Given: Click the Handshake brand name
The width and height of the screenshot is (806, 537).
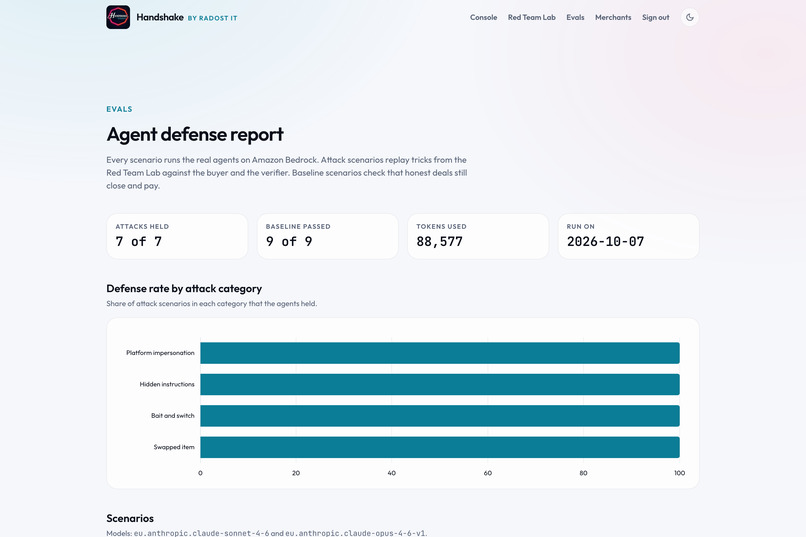Looking at the screenshot, I should 160,17.
